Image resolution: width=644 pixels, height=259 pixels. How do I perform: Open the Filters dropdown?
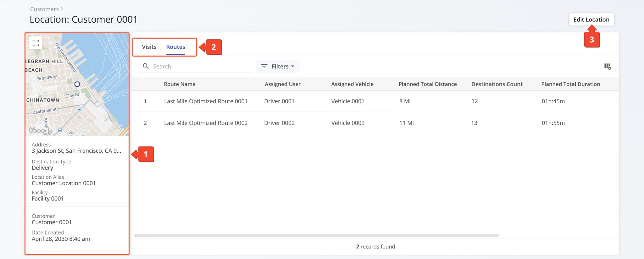point(278,66)
